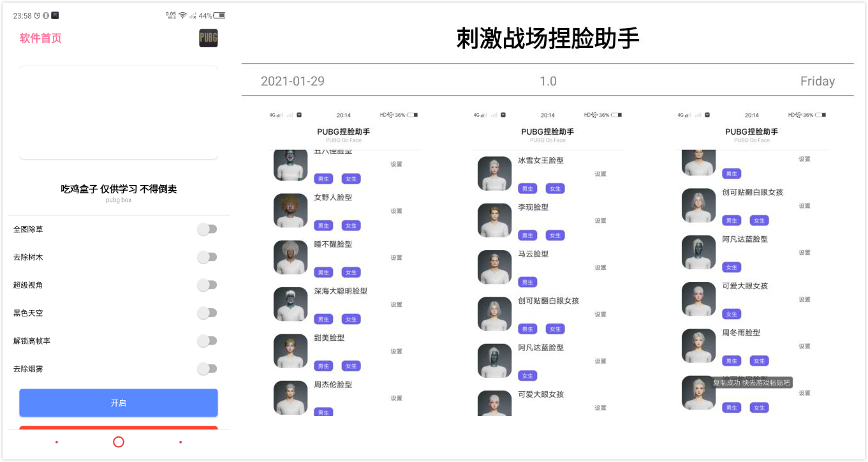Screen dimensions: 868x462
Task: Switch on 黑色天空 toggle
Action: [x=207, y=313]
